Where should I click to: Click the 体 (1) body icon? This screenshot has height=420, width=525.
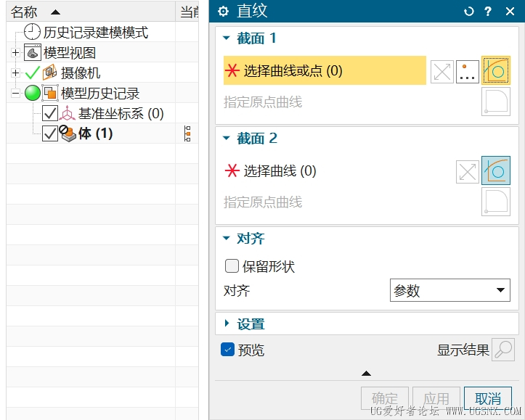pyautogui.click(x=68, y=133)
